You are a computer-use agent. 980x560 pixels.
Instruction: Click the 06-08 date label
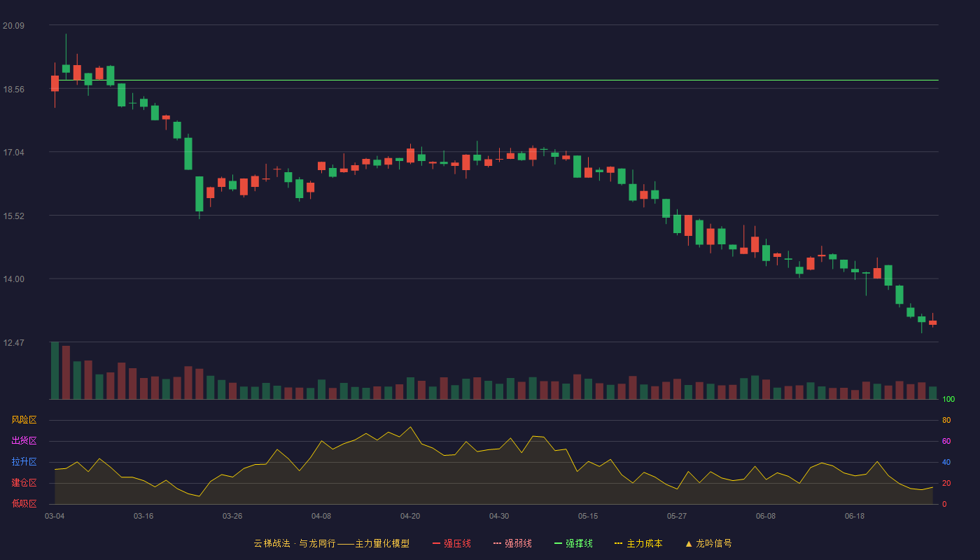(x=766, y=516)
